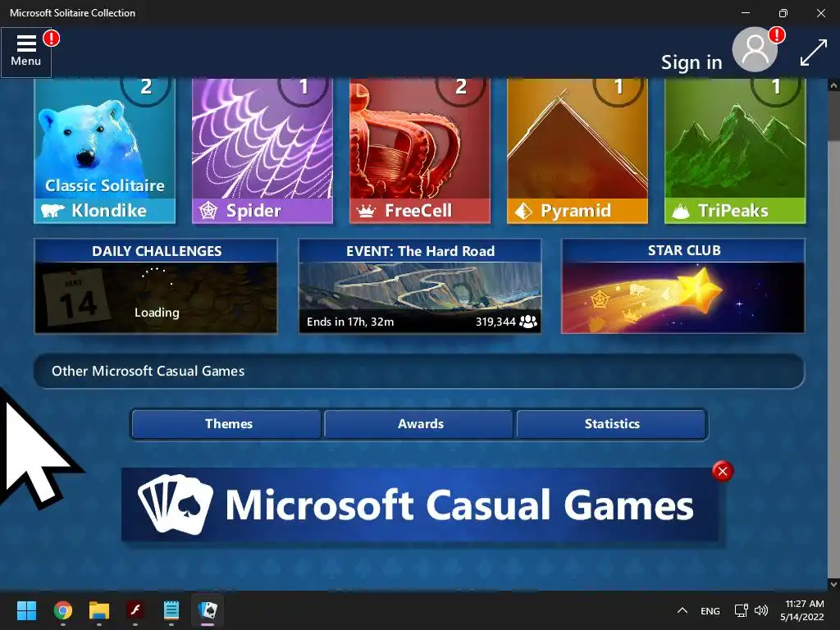
Task: Click the May 14 calendar icon
Action: pos(76,297)
